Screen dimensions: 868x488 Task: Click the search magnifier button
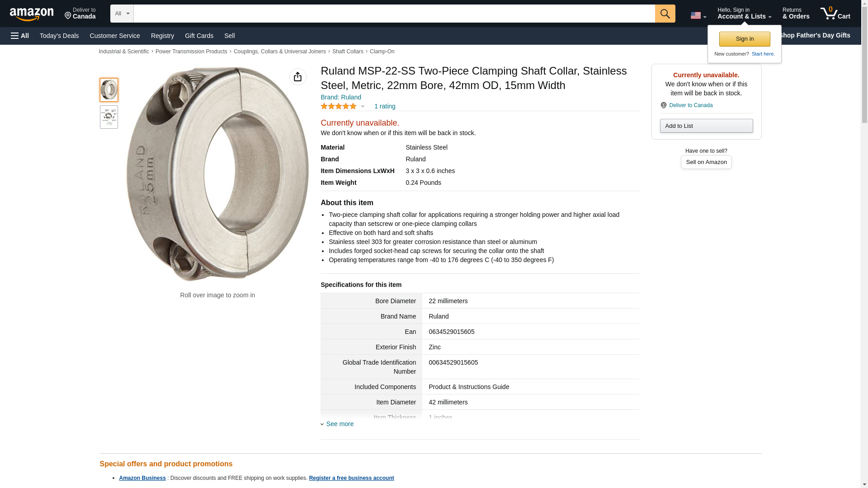665,14
